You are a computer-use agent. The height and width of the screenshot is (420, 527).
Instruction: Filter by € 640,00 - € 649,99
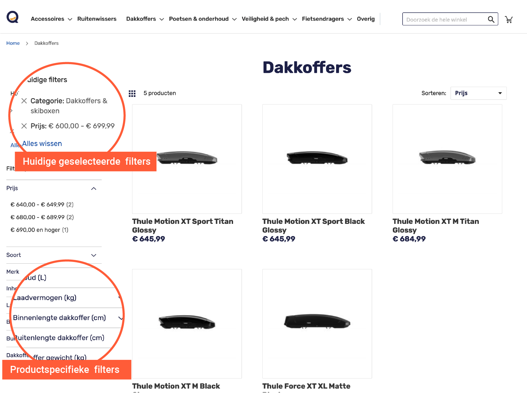42,204
